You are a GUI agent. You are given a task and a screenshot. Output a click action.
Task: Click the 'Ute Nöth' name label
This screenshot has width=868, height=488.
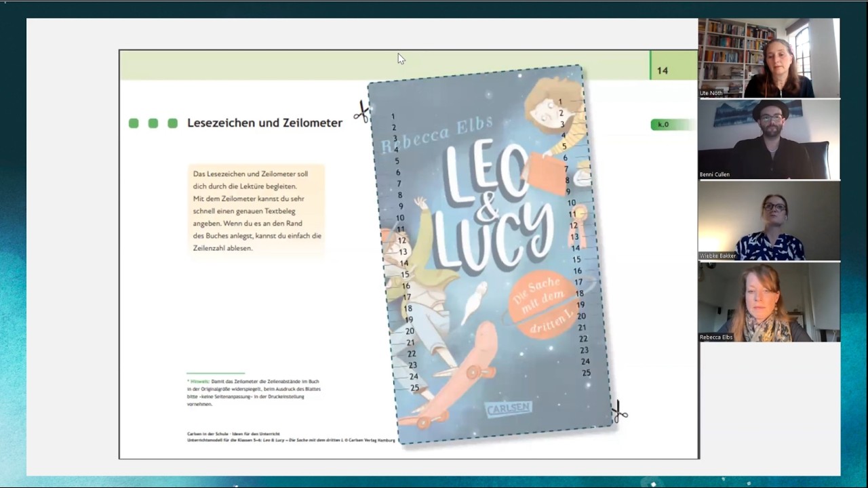711,93
